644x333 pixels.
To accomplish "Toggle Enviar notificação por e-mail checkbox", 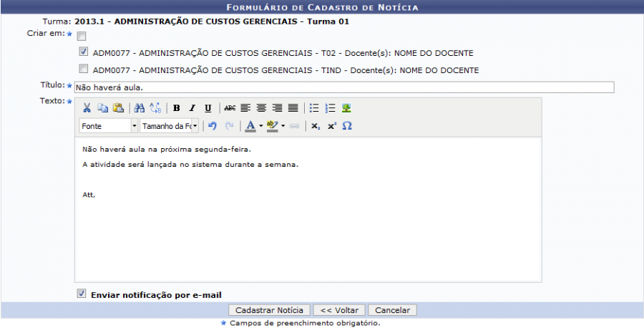I will 82,294.
